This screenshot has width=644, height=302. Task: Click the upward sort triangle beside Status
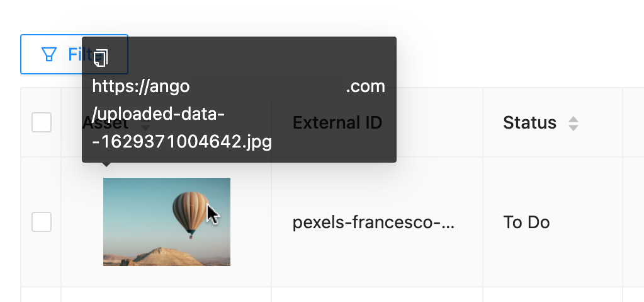(x=573, y=119)
